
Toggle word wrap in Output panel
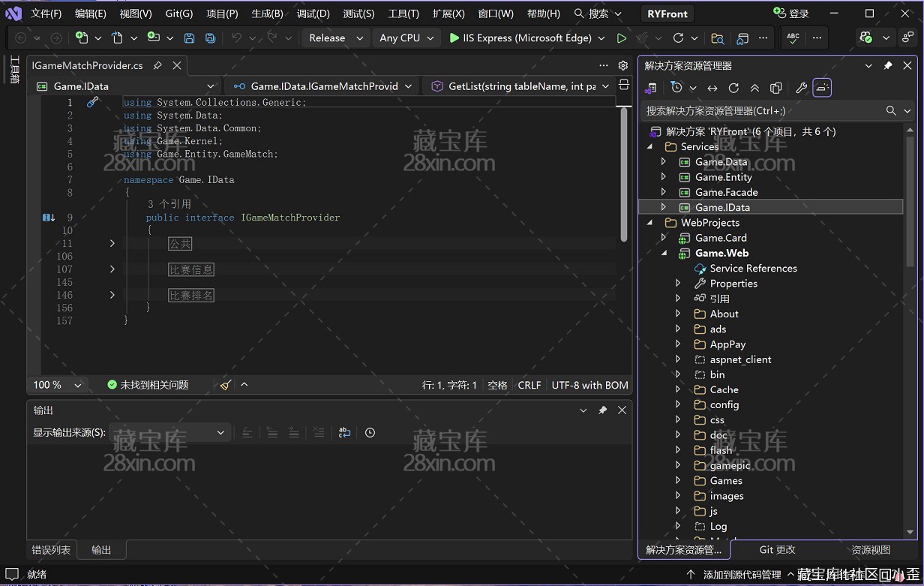coord(344,432)
